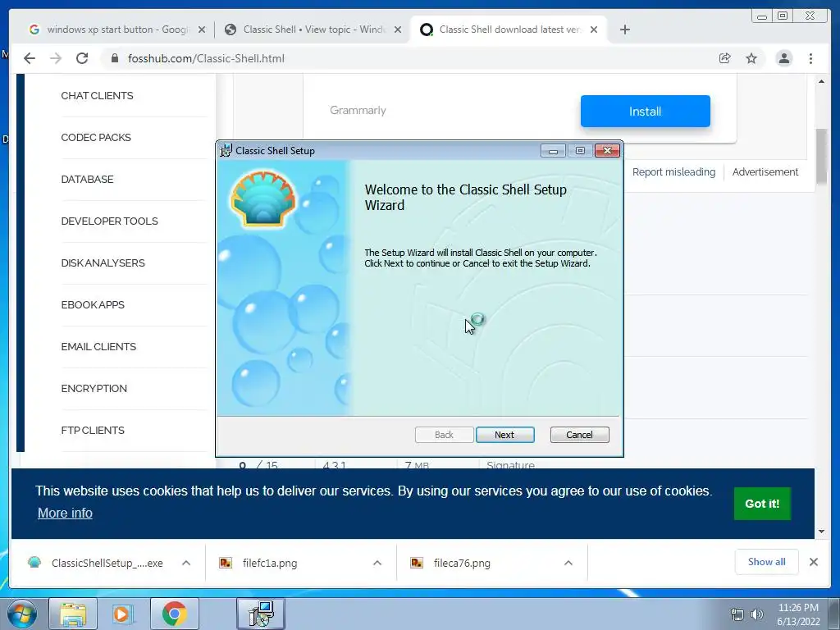The image size is (840, 630).
Task: Select the 'Classic Shell download latest' tab
Action: point(509,30)
